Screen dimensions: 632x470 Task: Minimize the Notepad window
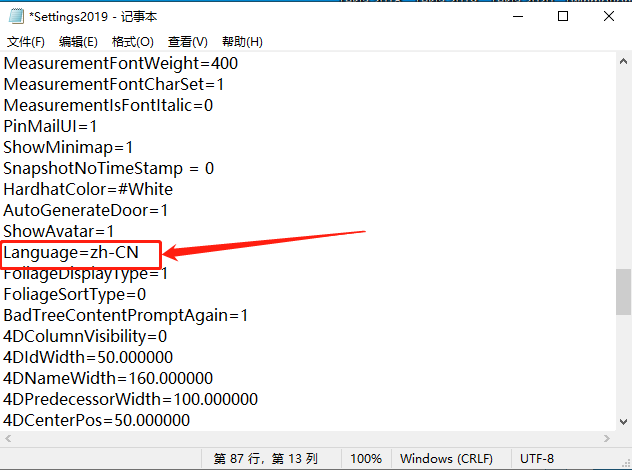coord(518,17)
